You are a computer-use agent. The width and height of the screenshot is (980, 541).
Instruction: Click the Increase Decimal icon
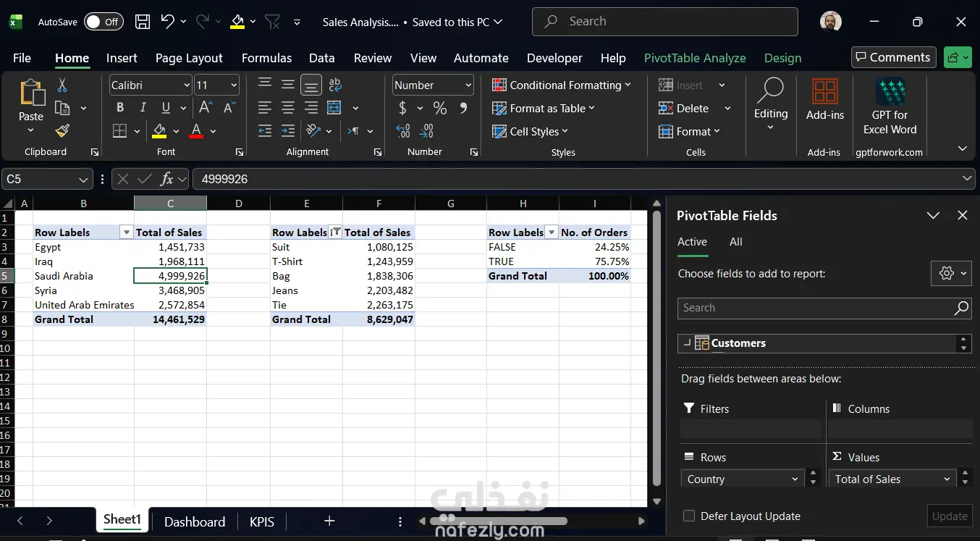(403, 131)
